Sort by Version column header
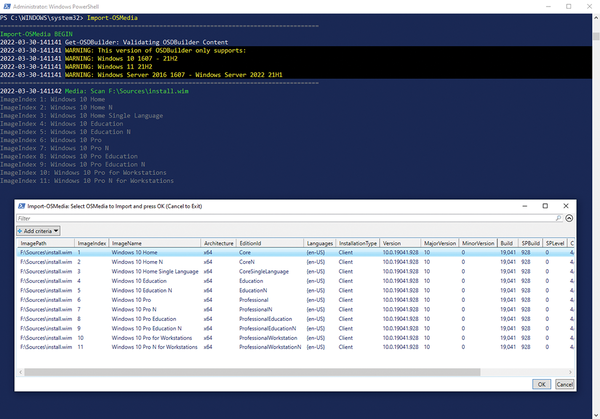This screenshot has height=419, width=600. (400, 243)
